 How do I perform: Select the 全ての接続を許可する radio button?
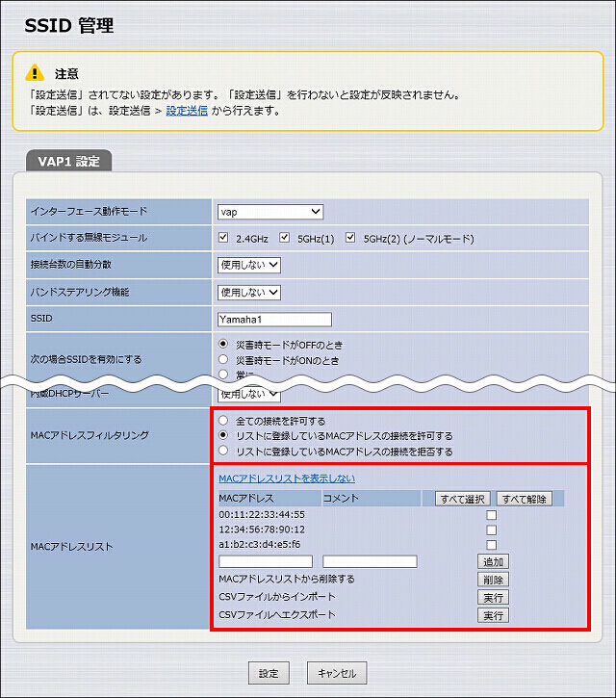pyautogui.click(x=223, y=420)
